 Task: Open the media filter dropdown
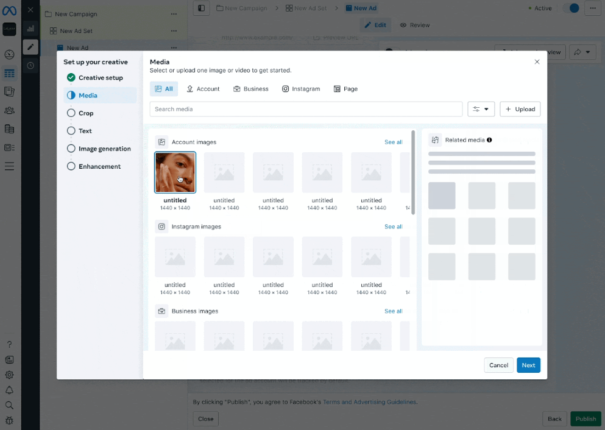pyautogui.click(x=481, y=109)
